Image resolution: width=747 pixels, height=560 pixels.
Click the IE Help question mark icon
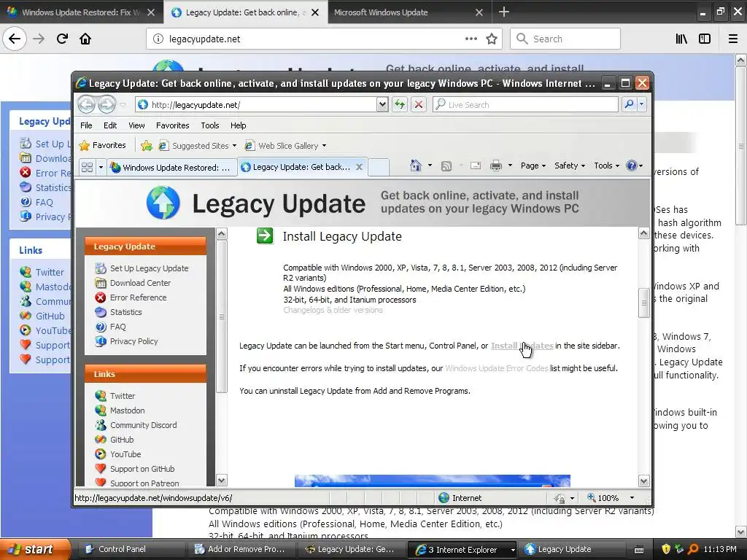pyautogui.click(x=632, y=166)
